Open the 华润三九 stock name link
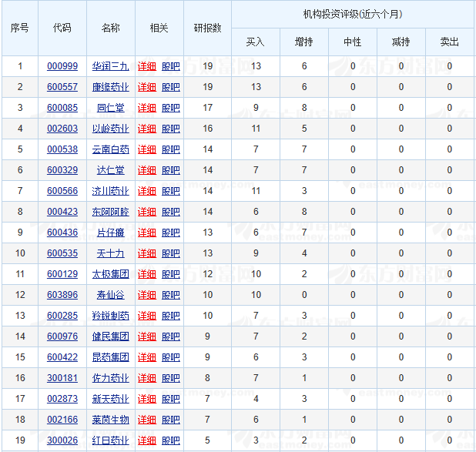 (111, 66)
